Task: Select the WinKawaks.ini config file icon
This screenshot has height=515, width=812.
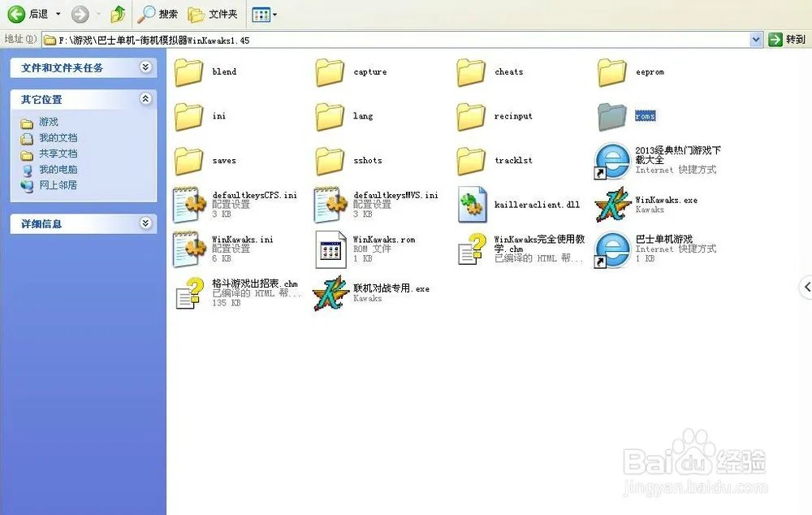Action: (x=189, y=249)
